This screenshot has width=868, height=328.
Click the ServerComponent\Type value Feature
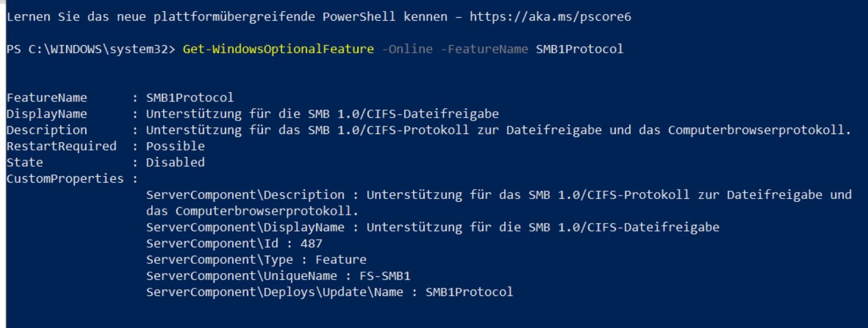(341, 260)
